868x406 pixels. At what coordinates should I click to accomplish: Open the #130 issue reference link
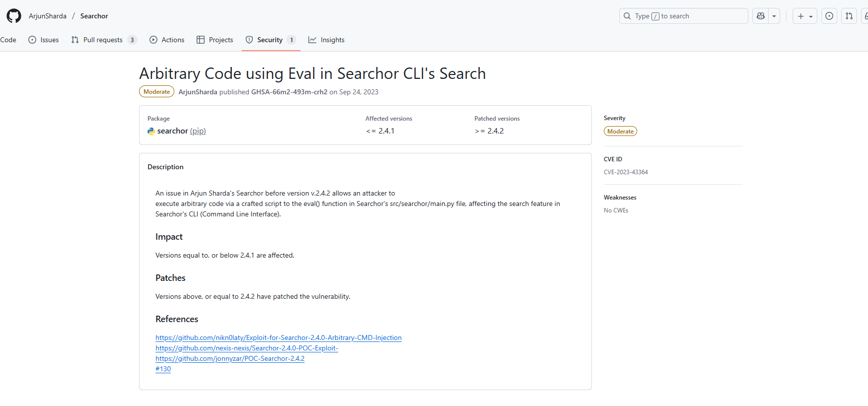163,369
